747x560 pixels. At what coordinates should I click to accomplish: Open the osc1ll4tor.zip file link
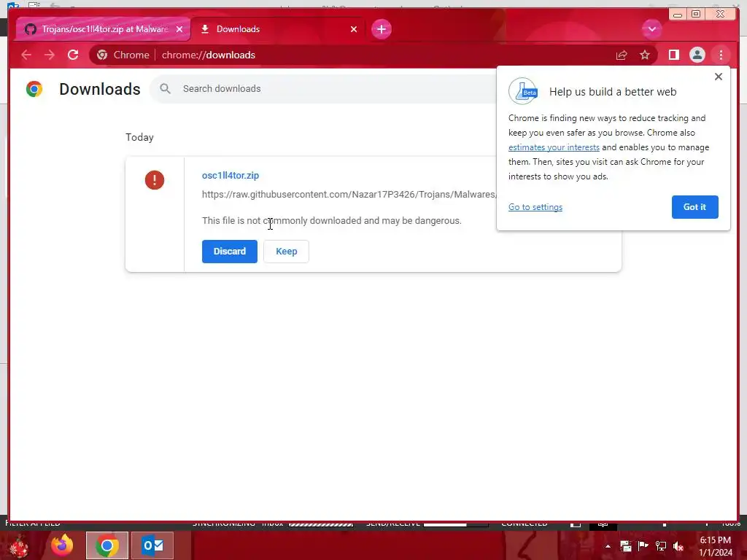coord(231,175)
